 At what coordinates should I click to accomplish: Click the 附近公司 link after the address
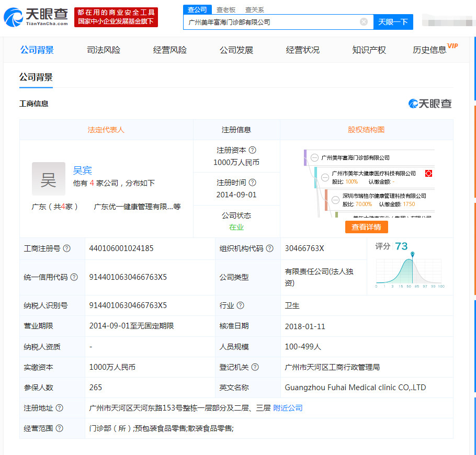tap(288, 408)
